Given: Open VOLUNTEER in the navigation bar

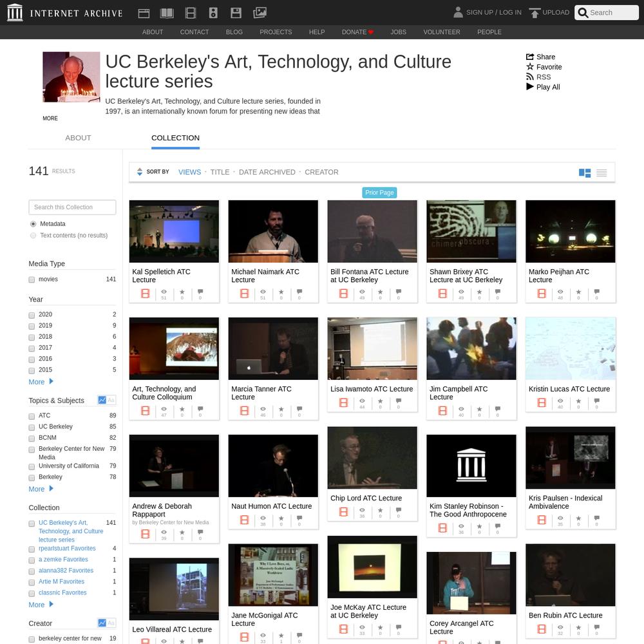Looking at the screenshot, I should [442, 32].
